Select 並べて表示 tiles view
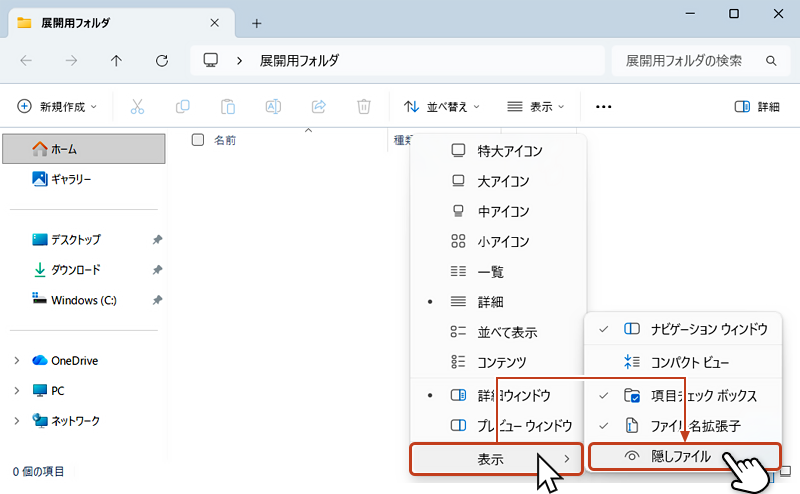The width and height of the screenshot is (800, 494). point(498,332)
